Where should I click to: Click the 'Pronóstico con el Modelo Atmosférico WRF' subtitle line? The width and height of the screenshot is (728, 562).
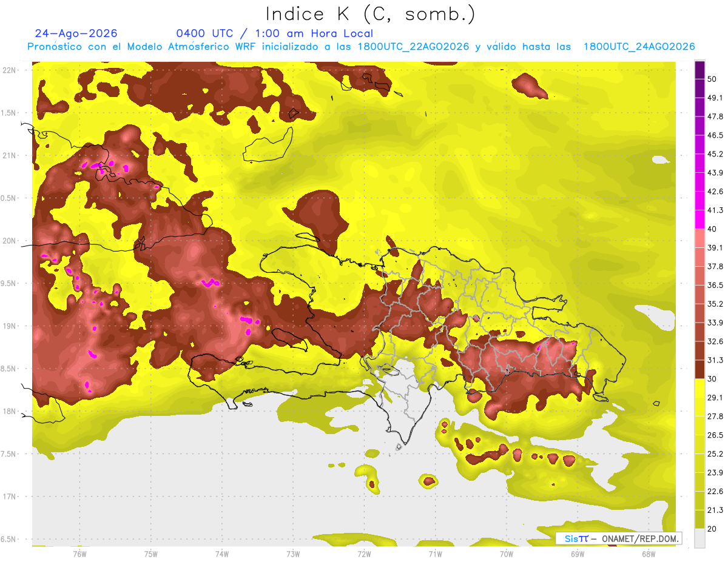pos(361,47)
